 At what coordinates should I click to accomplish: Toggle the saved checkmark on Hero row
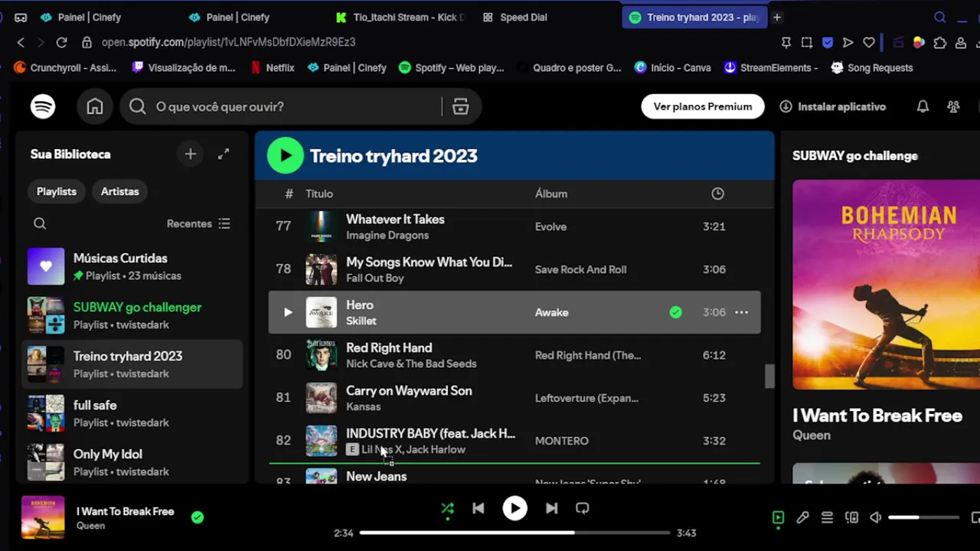click(x=675, y=312)
